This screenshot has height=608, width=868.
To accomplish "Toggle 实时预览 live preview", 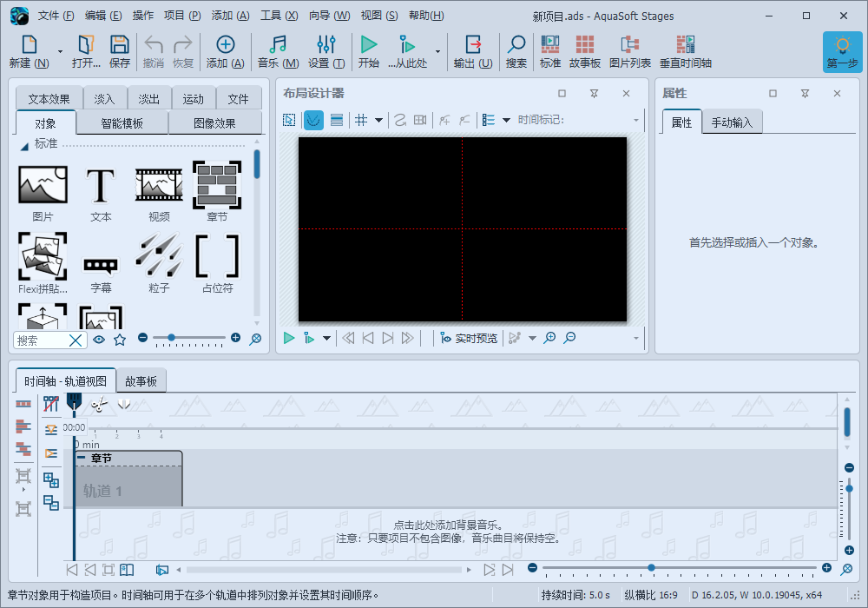I will click(469, 338).
